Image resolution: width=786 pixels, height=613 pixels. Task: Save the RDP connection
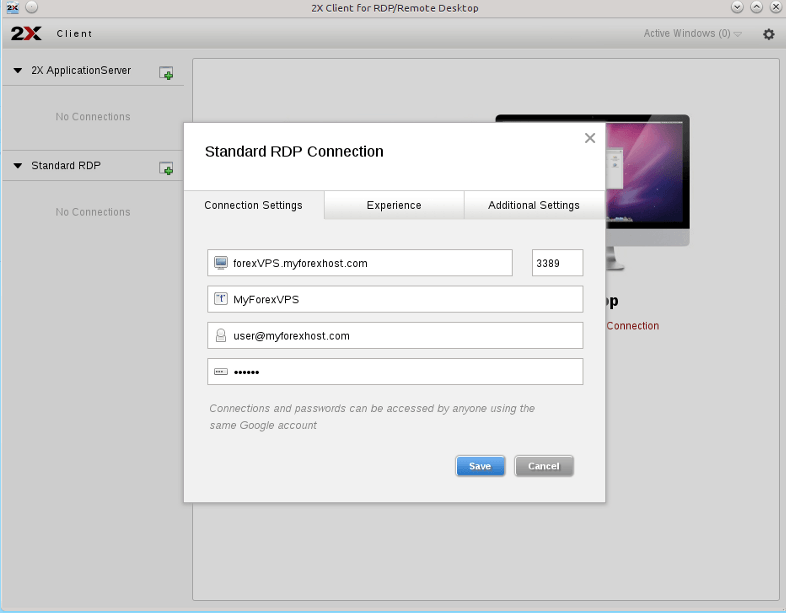pyautogui.click(x=480, y=466)
